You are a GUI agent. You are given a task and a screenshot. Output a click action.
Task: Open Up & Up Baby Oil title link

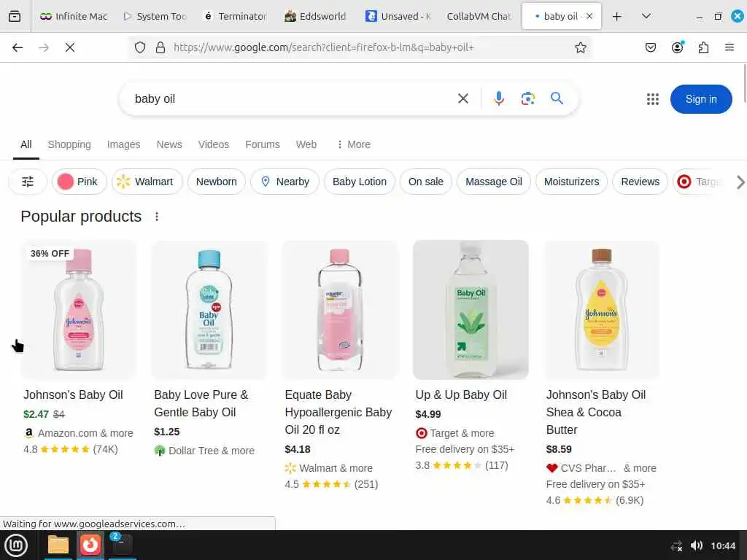pos(461,394)
